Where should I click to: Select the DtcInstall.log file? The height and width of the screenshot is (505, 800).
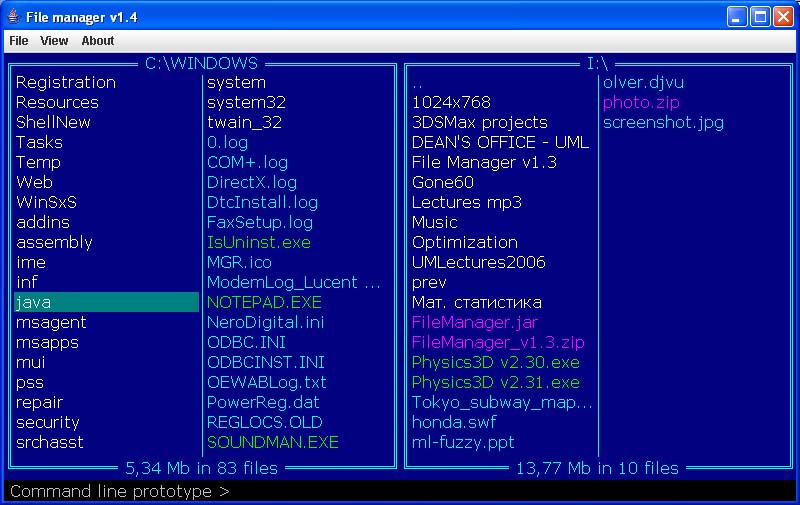click(262, 202)
